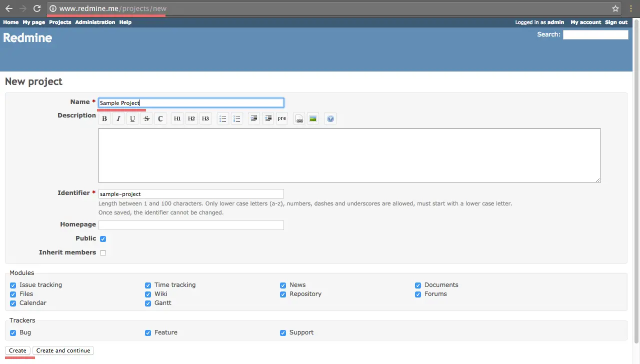
Task: Apply Heading 1 style (H1)
Action: tap(177, 118)
